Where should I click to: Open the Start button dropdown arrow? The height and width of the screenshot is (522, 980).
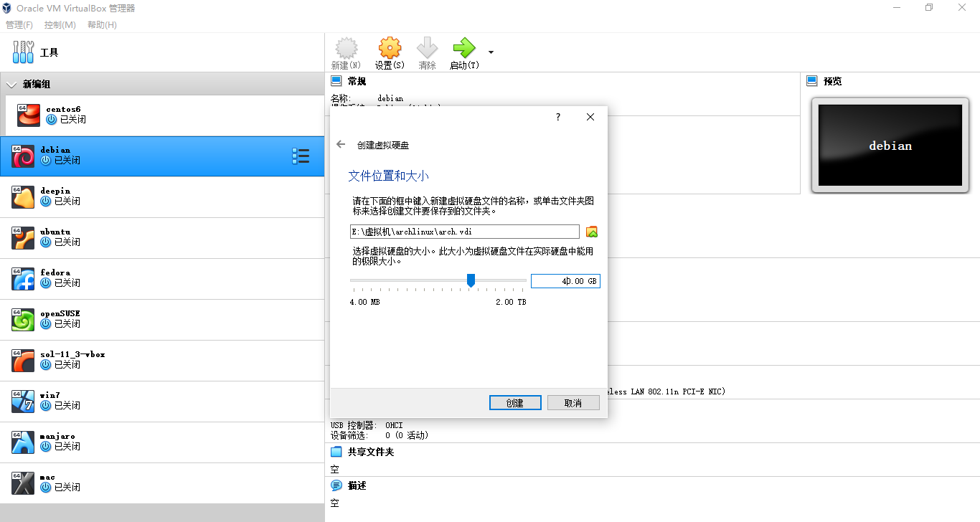[491, 52]
